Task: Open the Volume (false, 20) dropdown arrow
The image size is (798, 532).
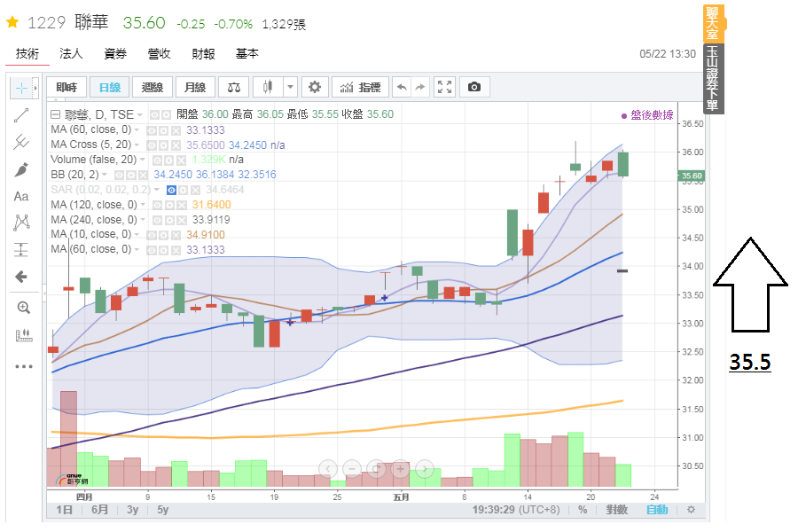Action: [143, 160]
